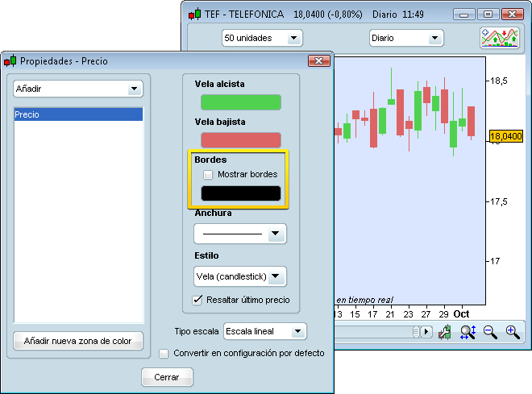Click Añadir nueva zona de color button
Screen dimensions: 532x394
[78, 341]
